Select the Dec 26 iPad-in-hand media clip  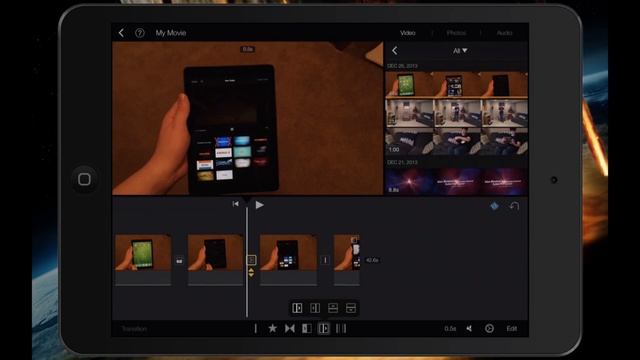pos(456,84)
